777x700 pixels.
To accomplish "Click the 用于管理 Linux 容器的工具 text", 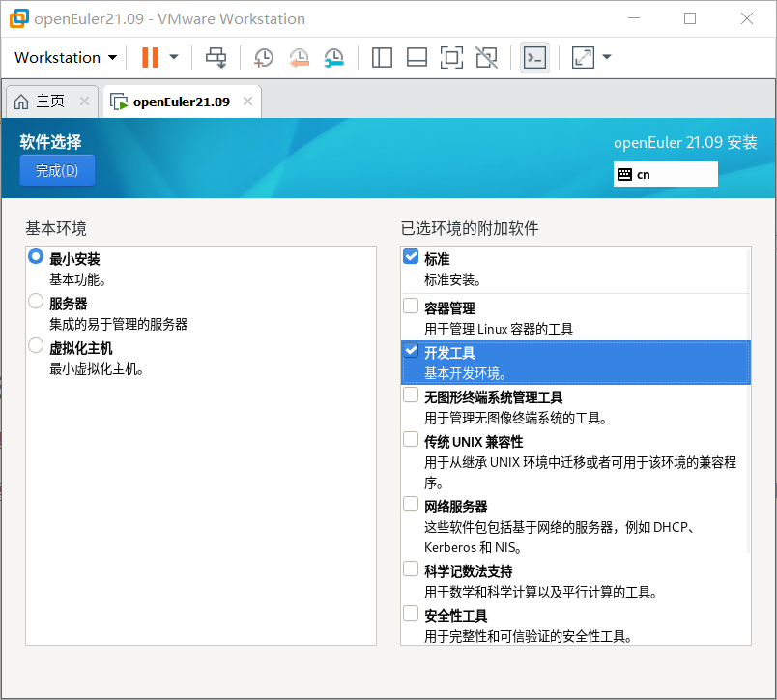I will [499, 329].
